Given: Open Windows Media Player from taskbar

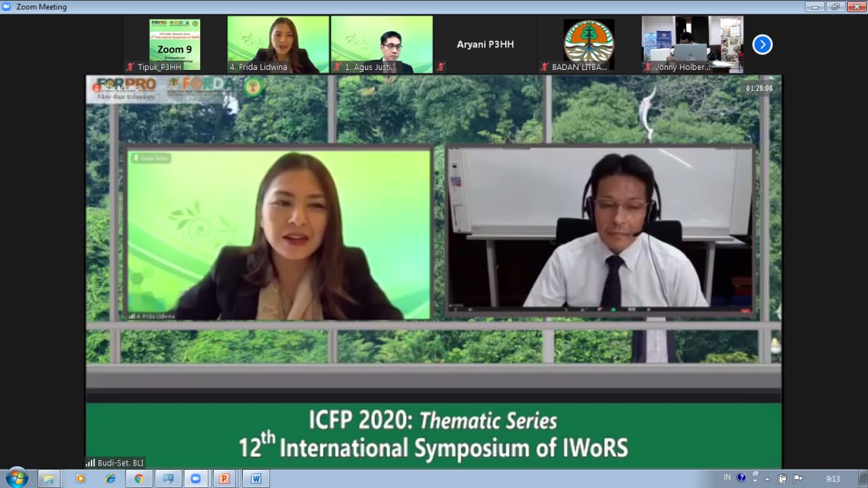Looking at the screenshot, I should pyautogui.click(x=81, y=478).
